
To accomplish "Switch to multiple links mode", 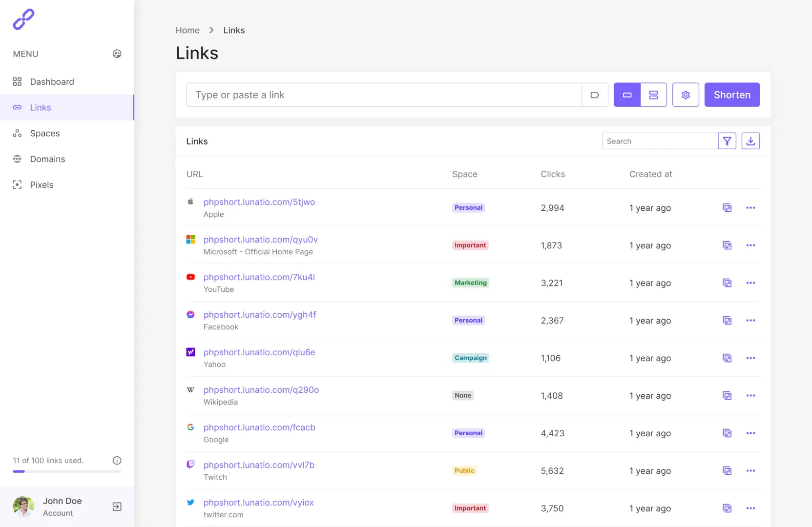I will click(x=653, y=95).
